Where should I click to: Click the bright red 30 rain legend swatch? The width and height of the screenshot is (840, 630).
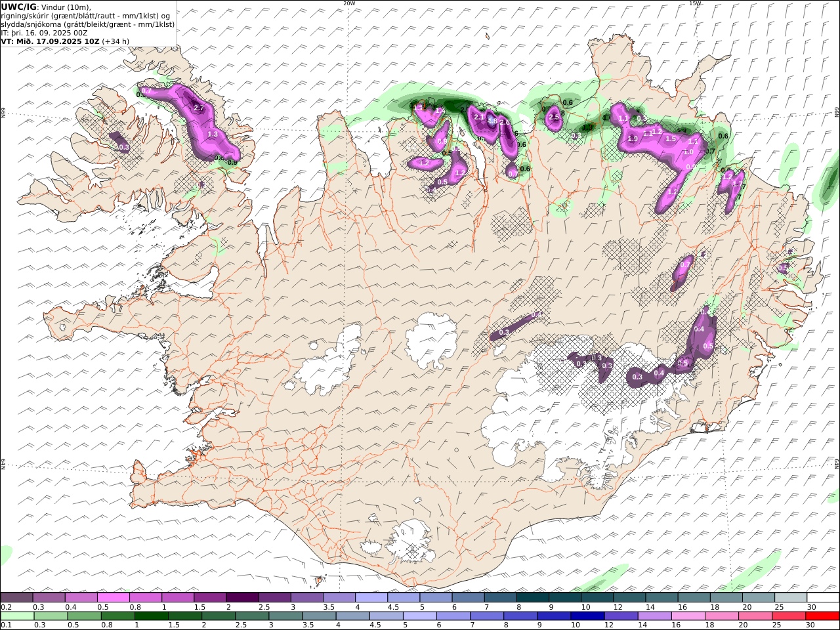click(822, 616)
